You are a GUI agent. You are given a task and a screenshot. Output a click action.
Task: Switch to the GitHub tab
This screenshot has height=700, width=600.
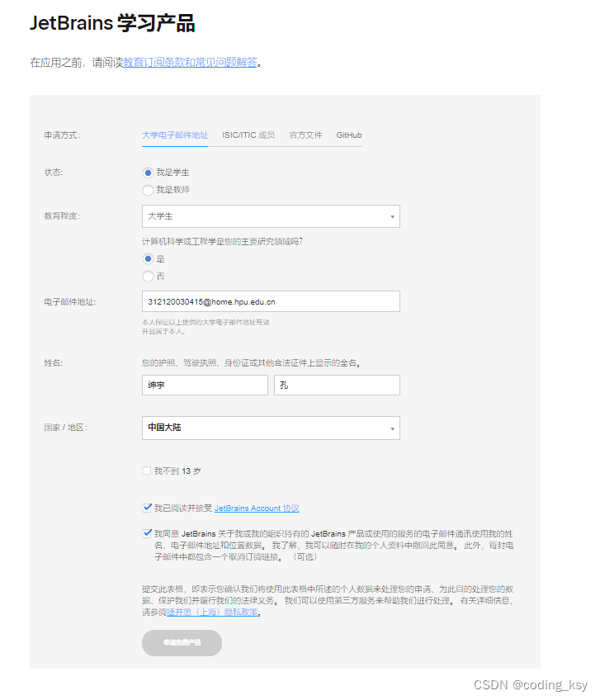pos(349,135)
